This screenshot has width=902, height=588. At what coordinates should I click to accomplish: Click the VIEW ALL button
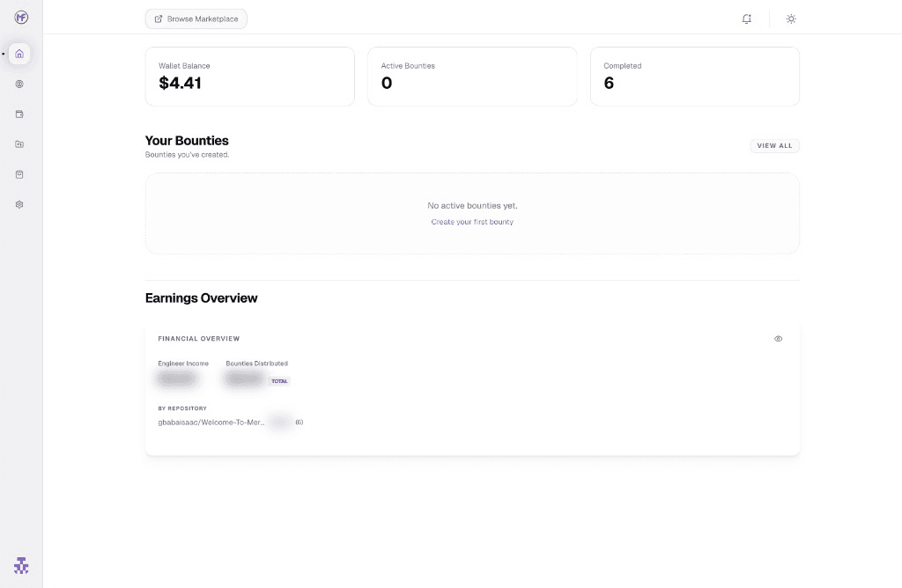click(774, 145)
